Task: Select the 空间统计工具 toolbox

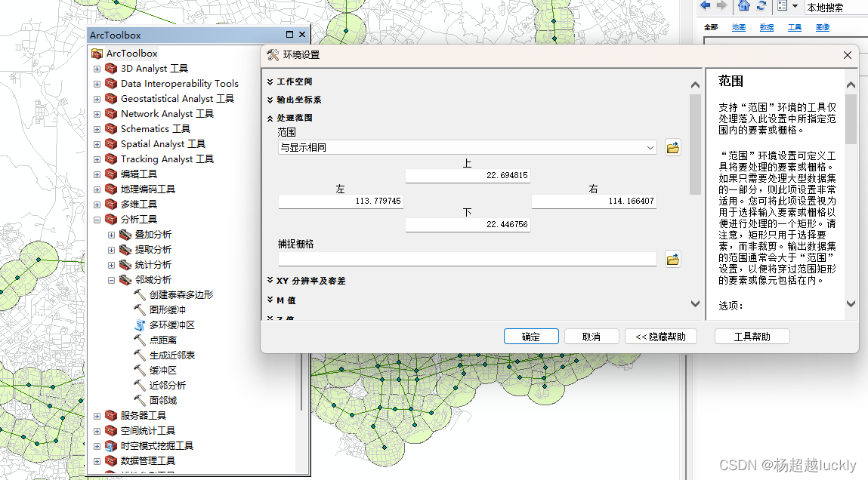Action: pyautogui.click(x=148, y=431)
